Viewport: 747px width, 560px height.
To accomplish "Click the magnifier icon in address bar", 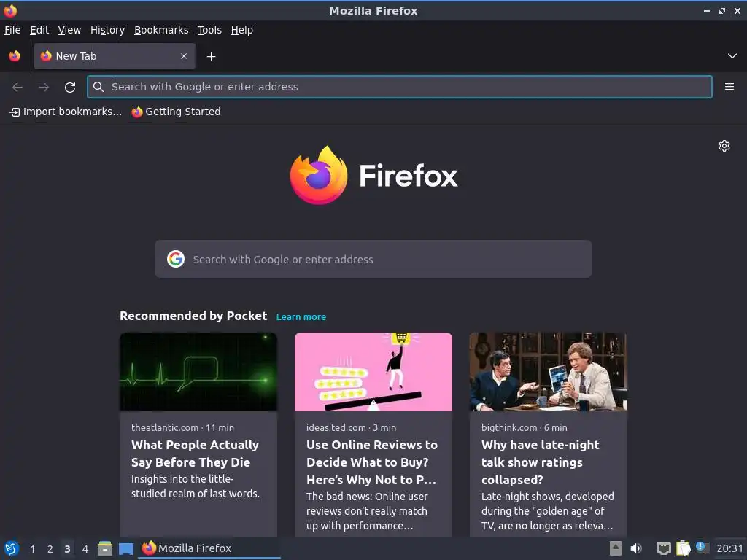I will tap(98, 87).
